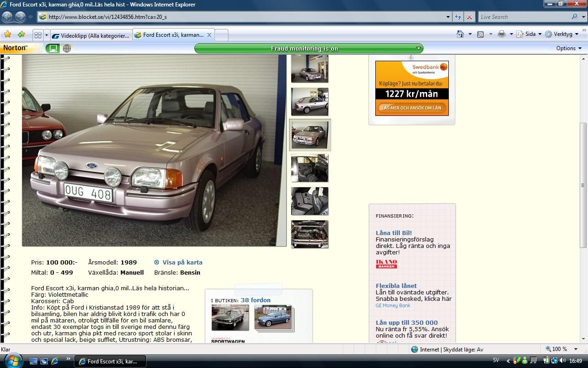Screen dimensions: 588x368
Task: Open the Home button dropdown arrow
Action: click(469, 34)
